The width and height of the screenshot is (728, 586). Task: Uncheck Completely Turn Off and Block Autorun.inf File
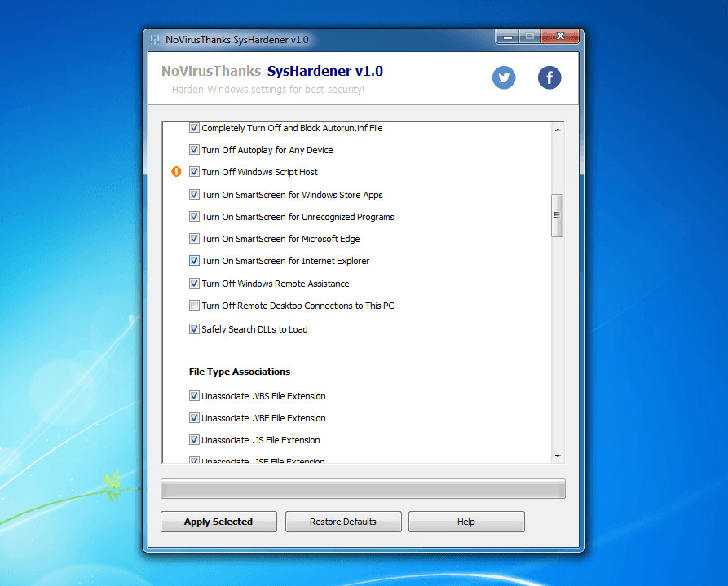click(x=194, y=128)
